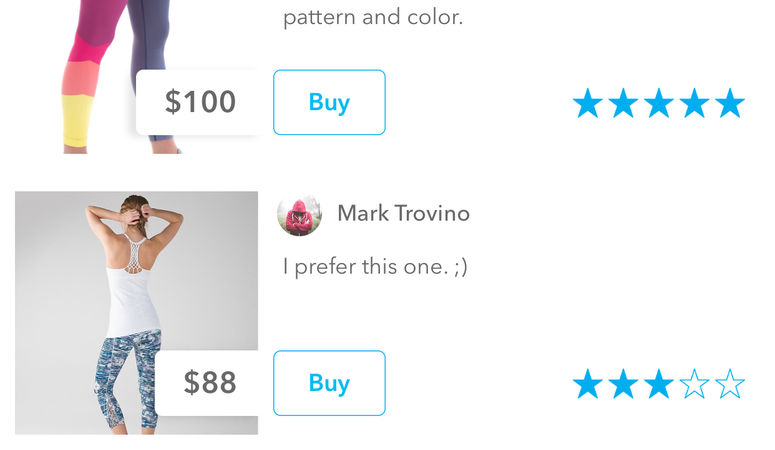Tap the $100 price tag
The width and height of the screenshot is (775, 450).
click(x=200, y=102)
